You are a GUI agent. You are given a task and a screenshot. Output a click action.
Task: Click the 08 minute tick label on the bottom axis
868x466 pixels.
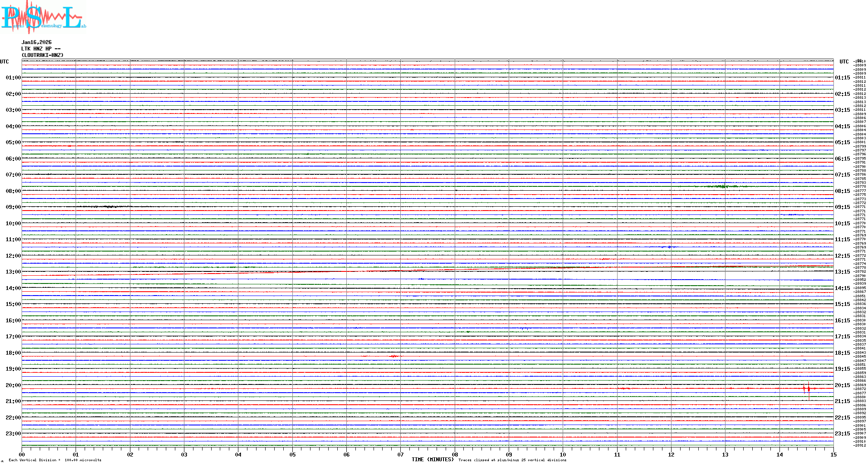(455, 455)
